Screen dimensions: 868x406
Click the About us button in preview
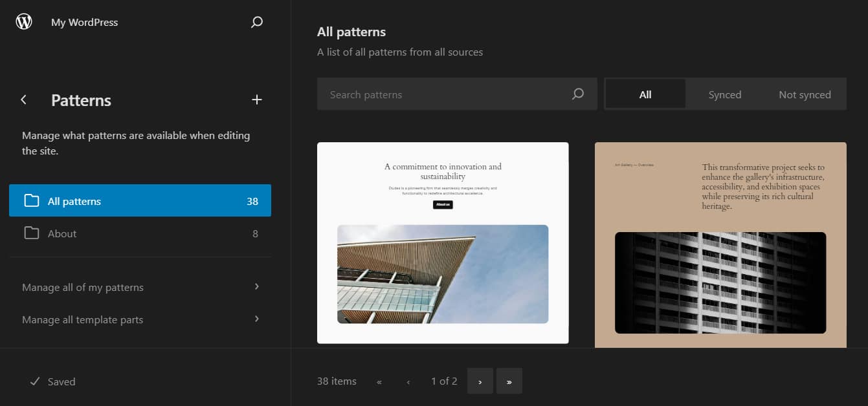[x=443, y=204]
